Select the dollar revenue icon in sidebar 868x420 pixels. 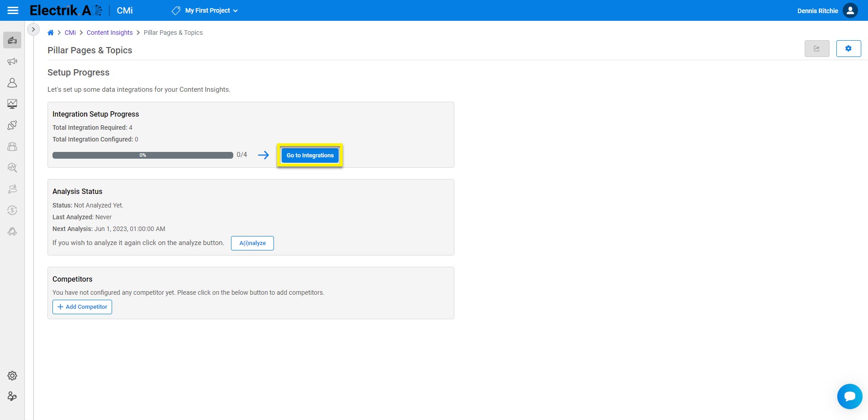12,210
